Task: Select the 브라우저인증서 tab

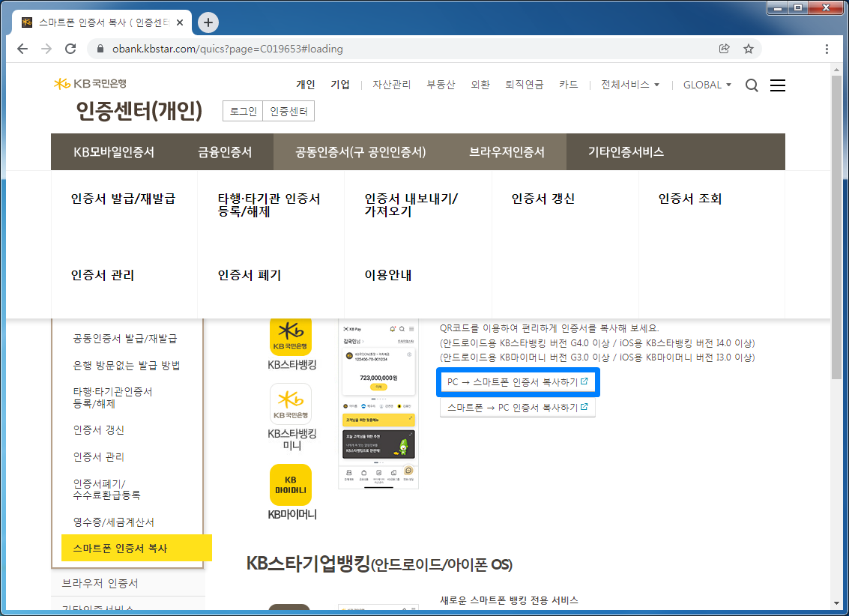Action: [x=507, y=152]
